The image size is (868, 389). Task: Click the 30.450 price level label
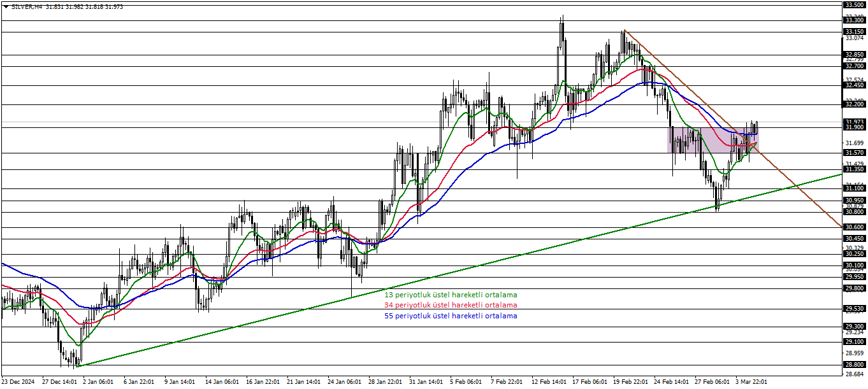(x=854, y=239)
